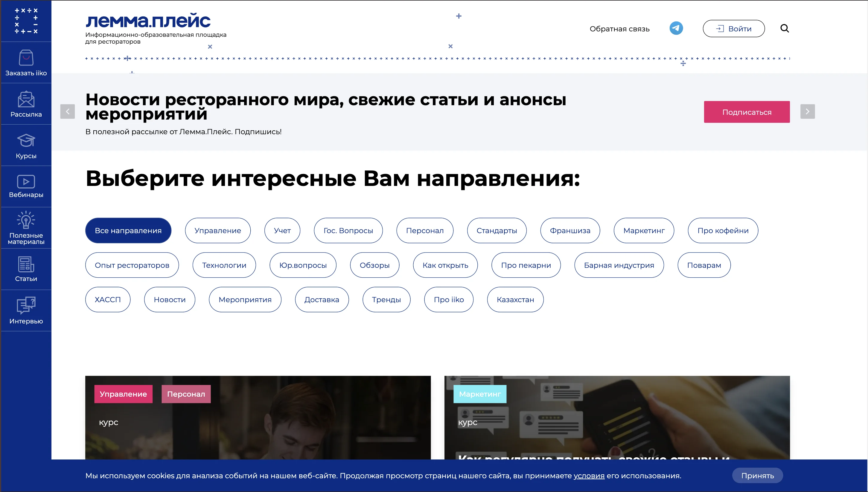Toggle the Управление direction filter
Image resolution: width=868 pixels, height=492 pixels.
218,230
